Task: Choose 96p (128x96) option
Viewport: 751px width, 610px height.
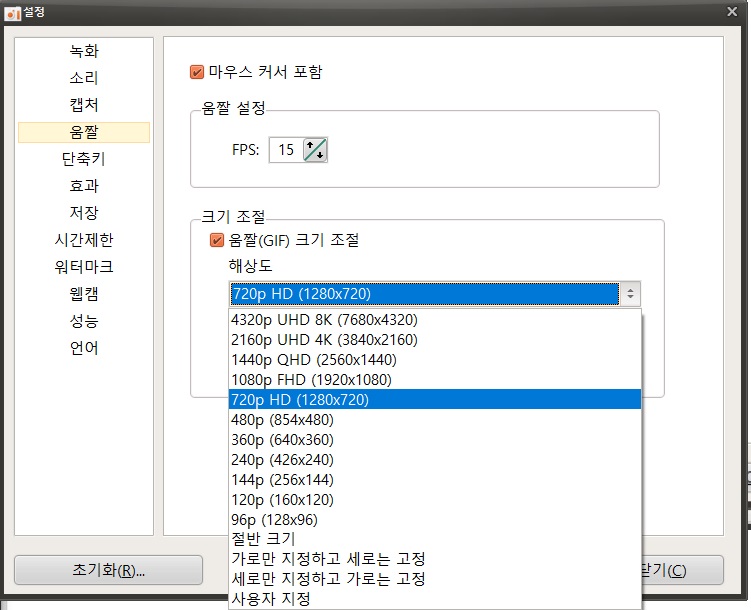Action: click(x=435, y=520)
